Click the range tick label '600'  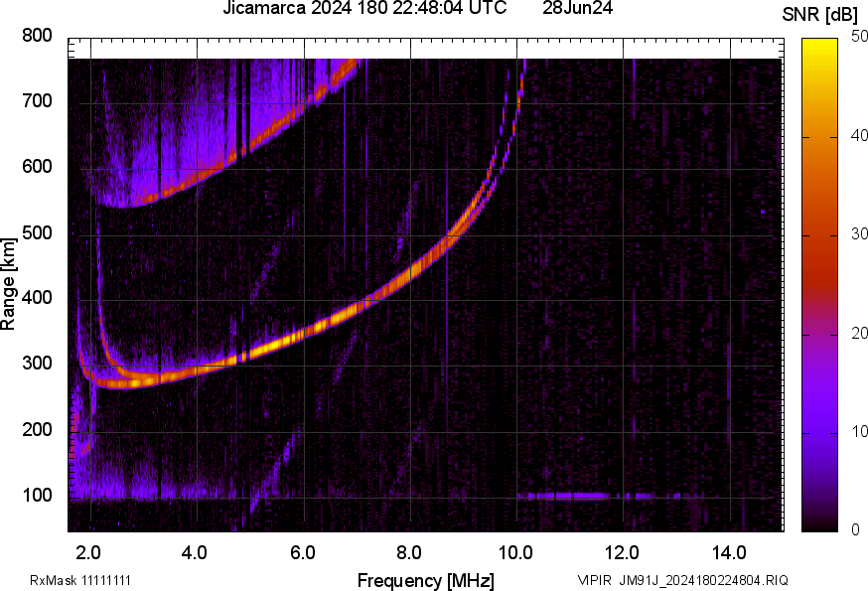[37, 167]
